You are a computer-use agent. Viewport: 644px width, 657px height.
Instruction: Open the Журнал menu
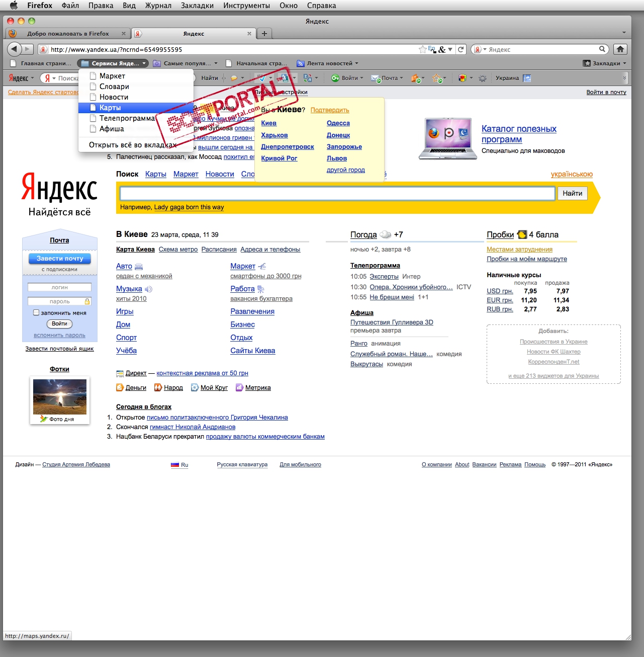(x=158, y=6)
